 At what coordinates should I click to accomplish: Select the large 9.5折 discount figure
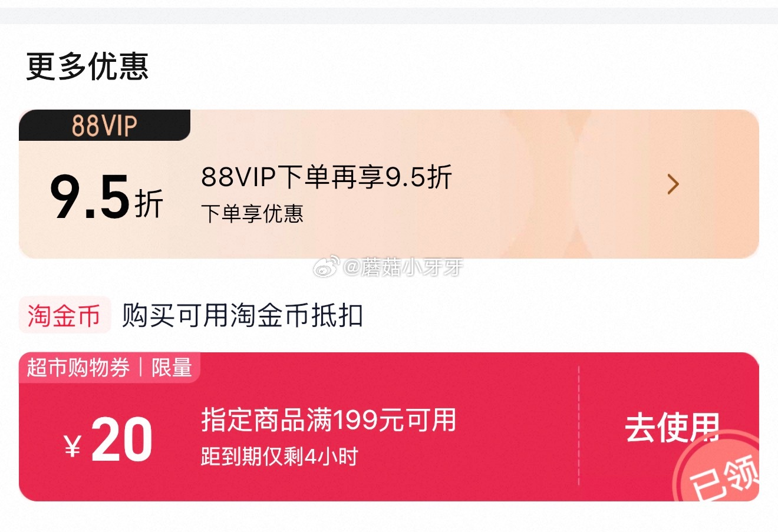107,197
